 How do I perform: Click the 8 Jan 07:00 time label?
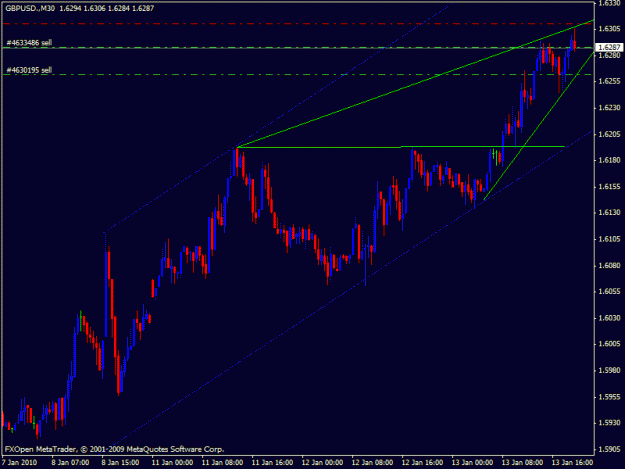(x=70, y=463)
